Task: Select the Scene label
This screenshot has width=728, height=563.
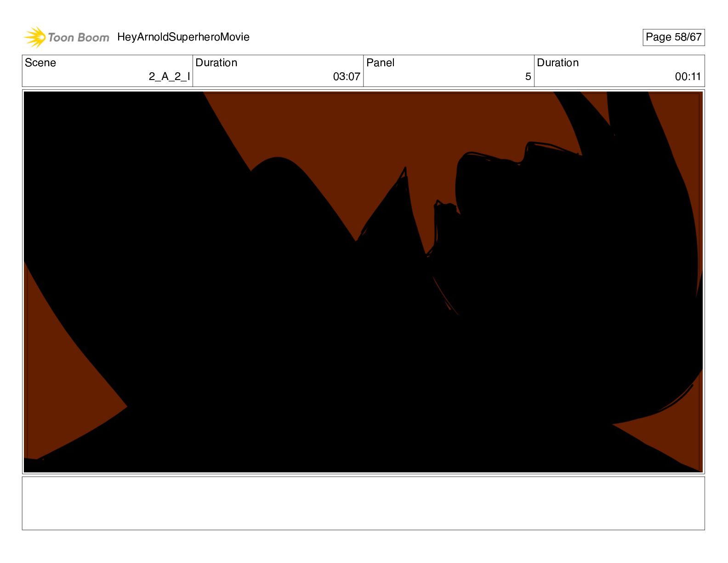Action: (x=40, y=63)
